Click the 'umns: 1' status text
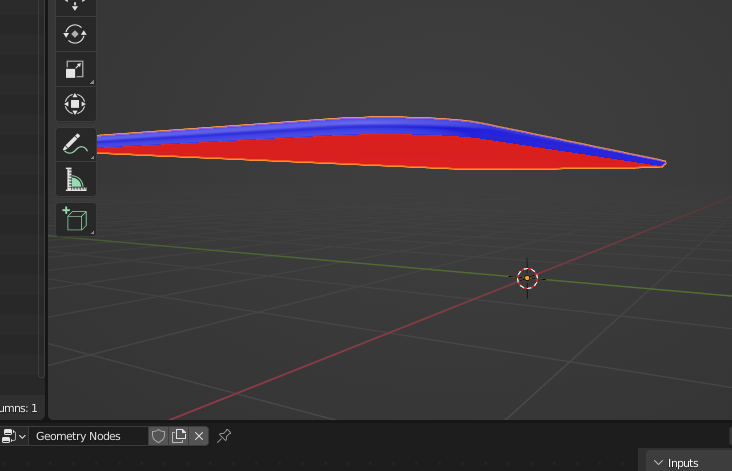Screen dimensions: 732x471 coord(19,408)
